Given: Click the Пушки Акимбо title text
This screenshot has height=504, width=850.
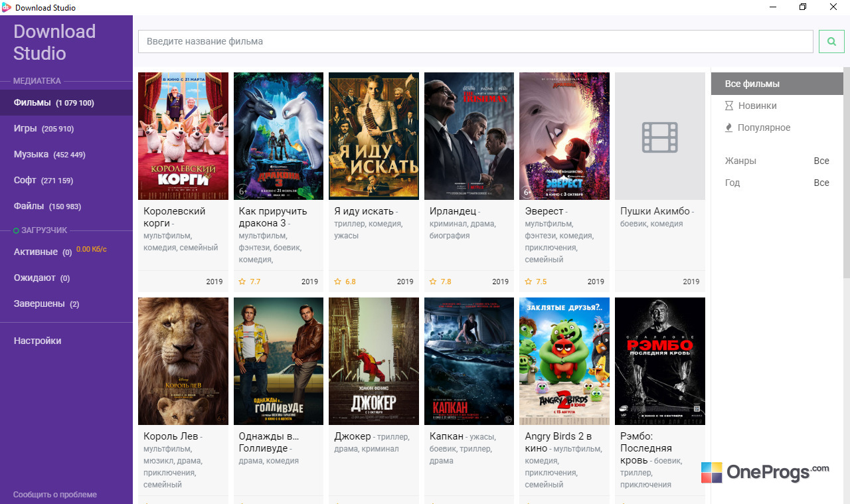Looking at the screenshot, I should tap(655, 211).
